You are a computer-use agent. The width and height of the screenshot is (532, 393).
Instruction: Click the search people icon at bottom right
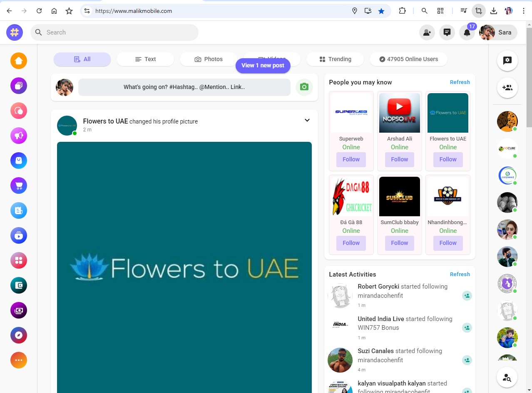(507, 378)
